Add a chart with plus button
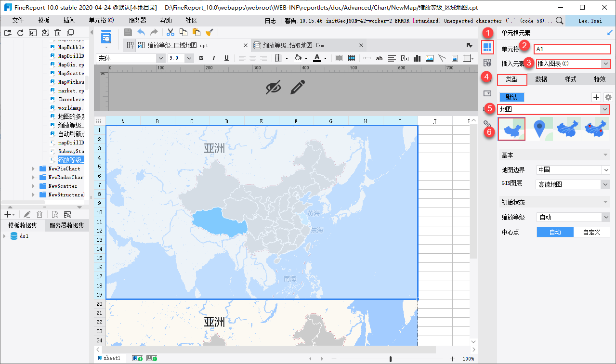Image resolution: width=616 pixels, height=364 pixels. [596, 97]
